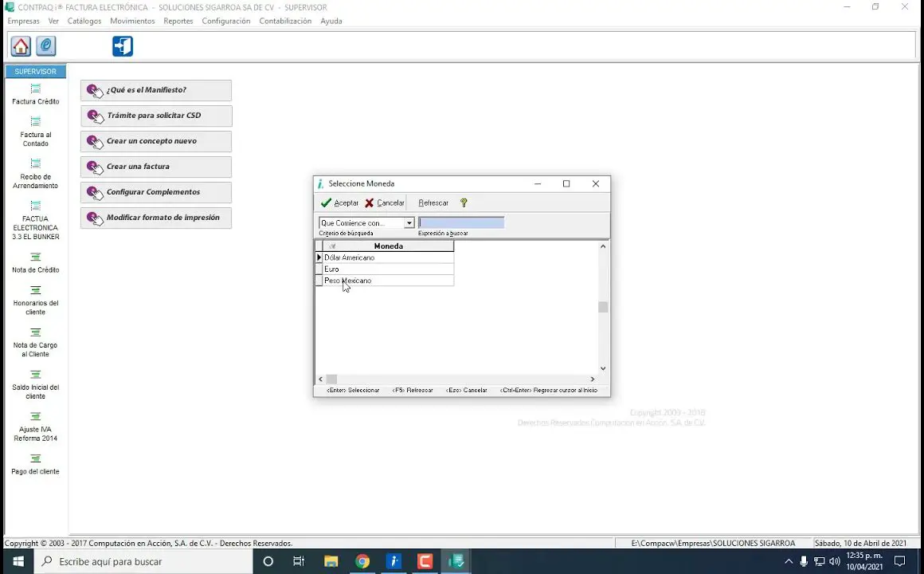924x574 pixels.
Task: Open the Configuración menu
Action: [226, 22]
